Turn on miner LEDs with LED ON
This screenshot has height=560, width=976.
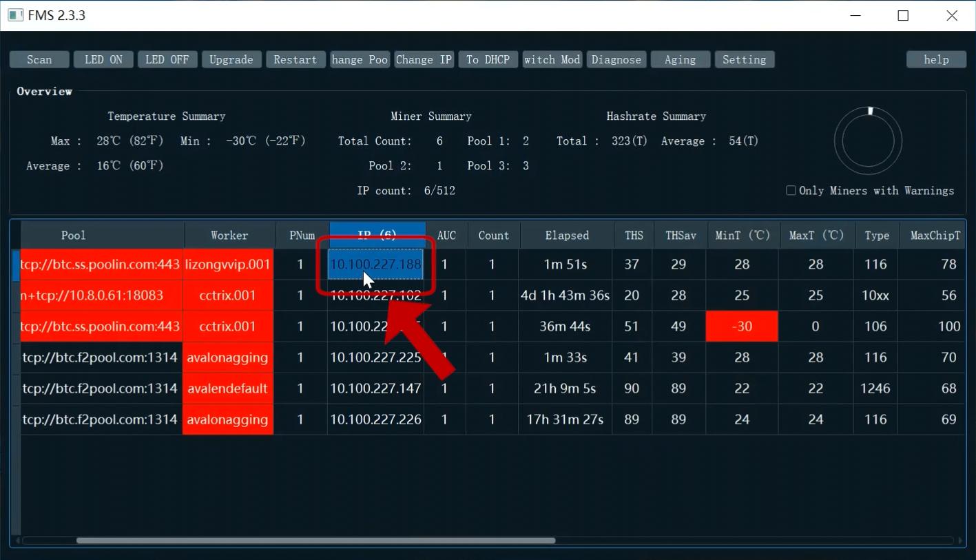coord(103,59)
